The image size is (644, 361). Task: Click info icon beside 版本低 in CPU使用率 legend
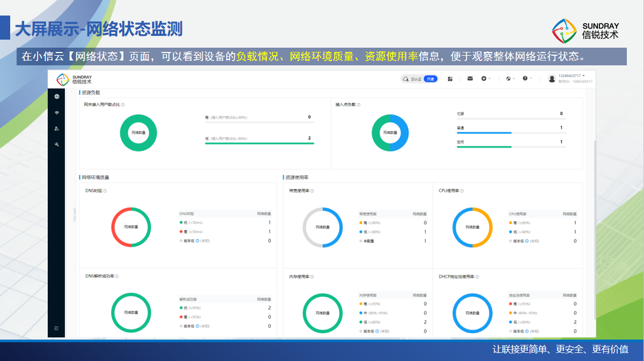click(x=527, y=241)
